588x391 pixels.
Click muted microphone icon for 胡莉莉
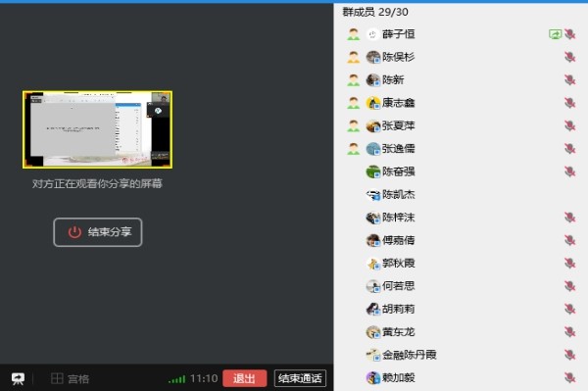tap(570, 309)
